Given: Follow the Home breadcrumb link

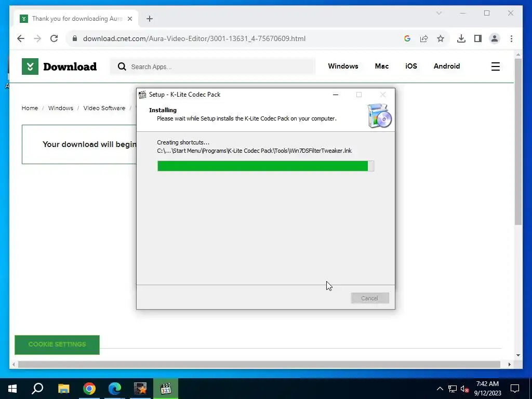Looking at the screenshot, I should pos(30,108).
